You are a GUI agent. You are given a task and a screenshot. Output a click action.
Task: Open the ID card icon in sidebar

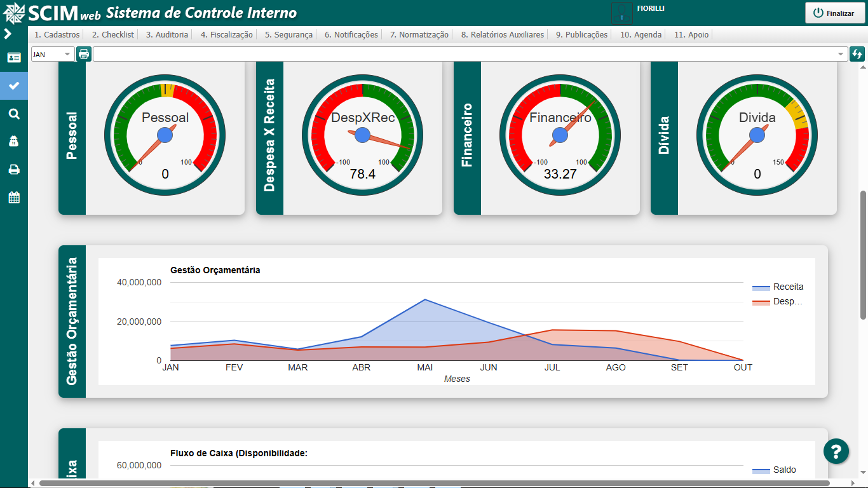pos(14,58)
